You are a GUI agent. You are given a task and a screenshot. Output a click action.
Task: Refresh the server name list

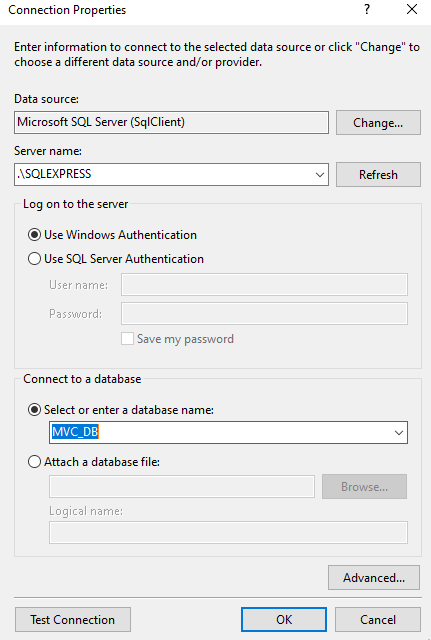coord(378,175)
